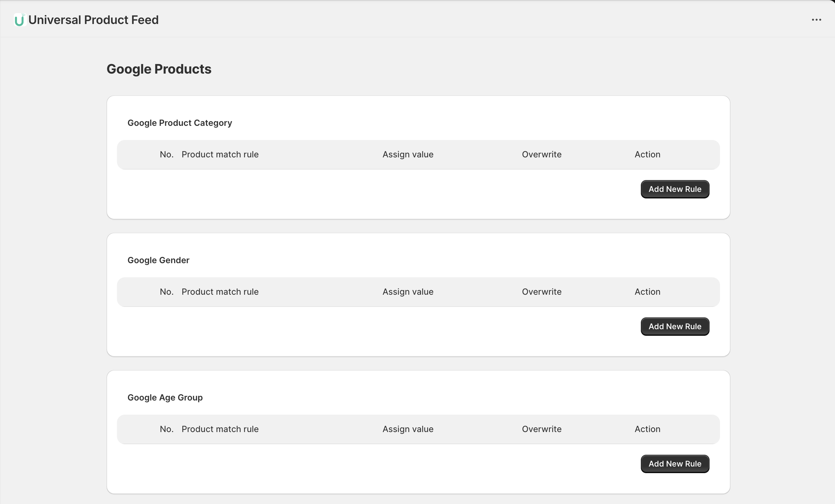Click the Google Products page title
Screen dimensions: 835x504
click(x=159, y=69)
